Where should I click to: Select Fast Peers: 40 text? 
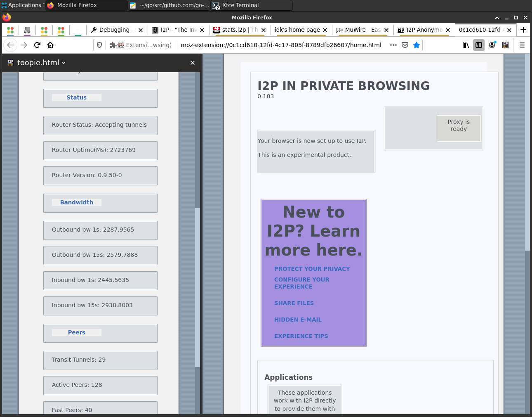(x=72, y=410)
